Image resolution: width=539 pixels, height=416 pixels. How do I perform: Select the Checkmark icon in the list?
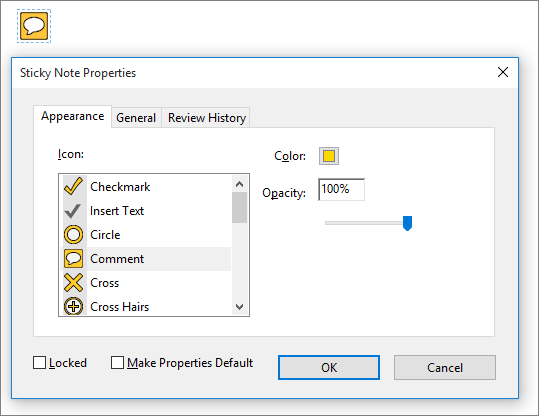73,187
